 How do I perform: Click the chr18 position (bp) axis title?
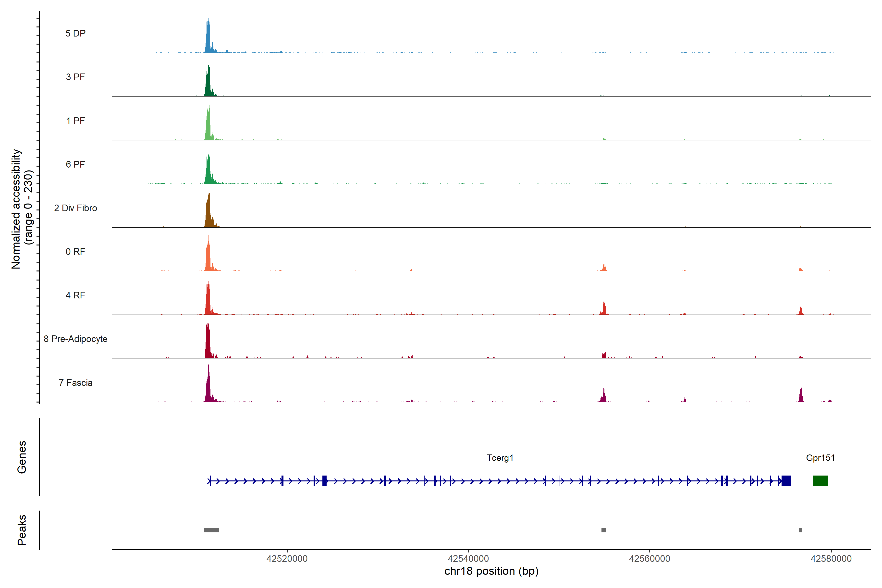point(491,571)
